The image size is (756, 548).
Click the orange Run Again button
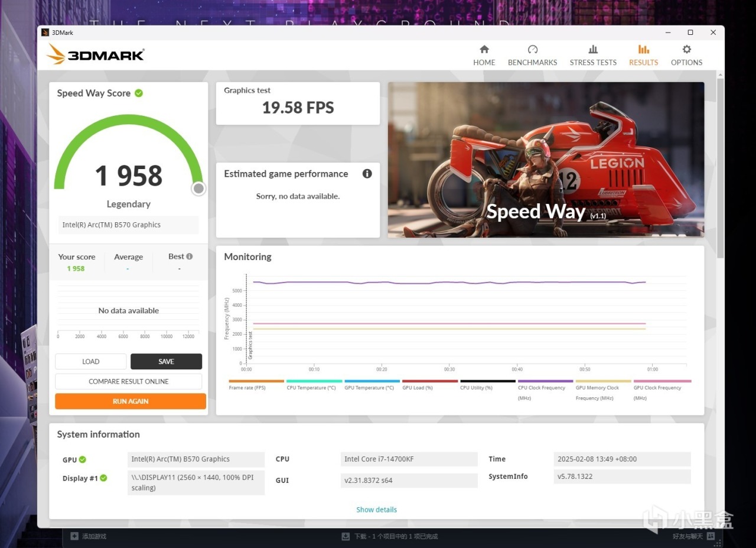tap(131, 401)
